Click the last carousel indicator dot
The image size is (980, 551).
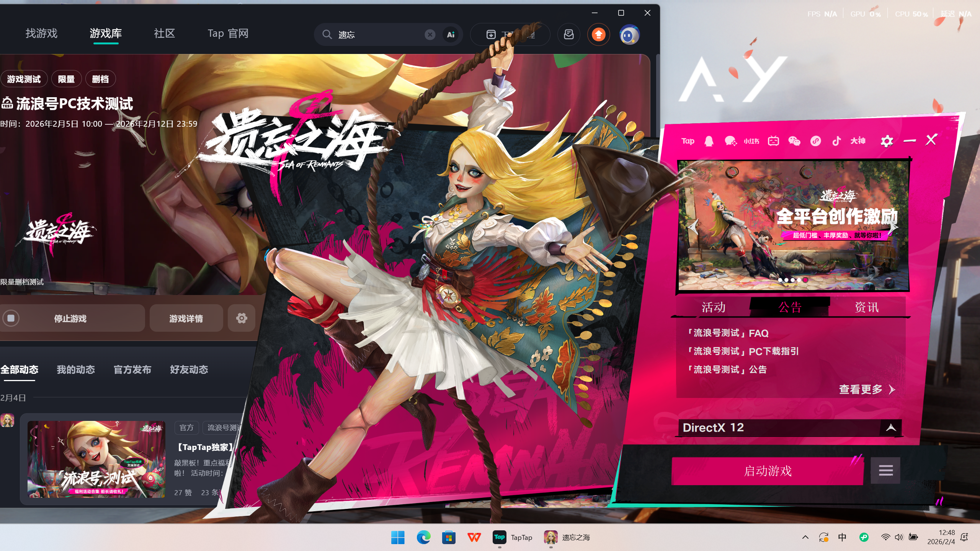click(805, 280)
